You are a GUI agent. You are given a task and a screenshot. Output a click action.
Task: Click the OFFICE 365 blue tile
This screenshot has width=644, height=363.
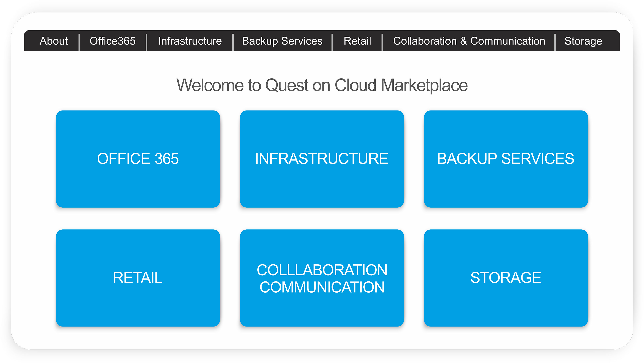[x=138, y=159]
